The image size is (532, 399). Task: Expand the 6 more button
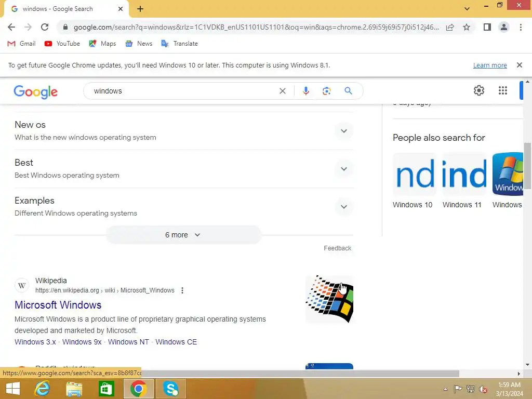(183, 235)
